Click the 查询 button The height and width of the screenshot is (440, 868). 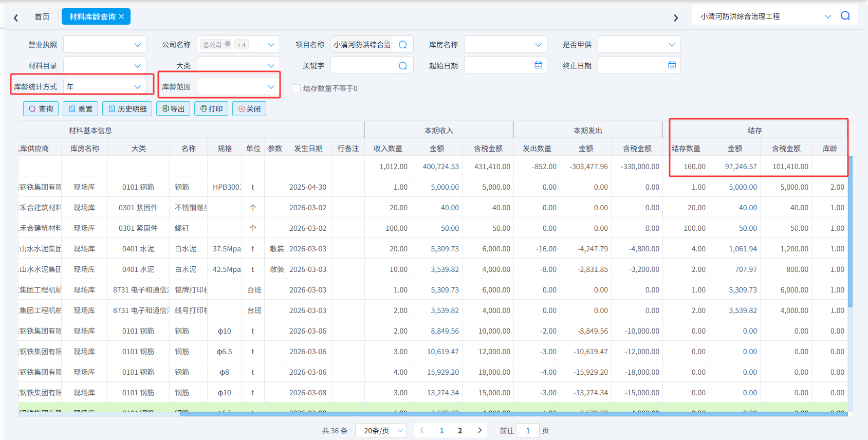click(41, 108)
